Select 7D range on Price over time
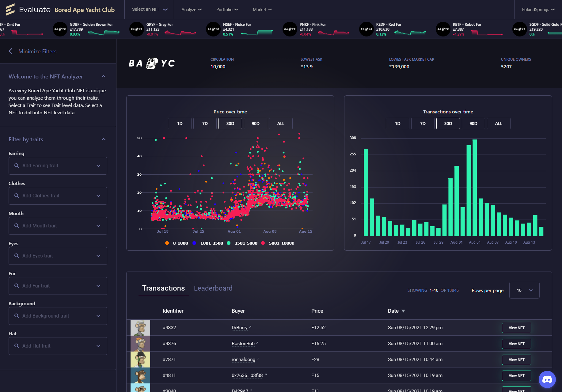 (205, 124)
